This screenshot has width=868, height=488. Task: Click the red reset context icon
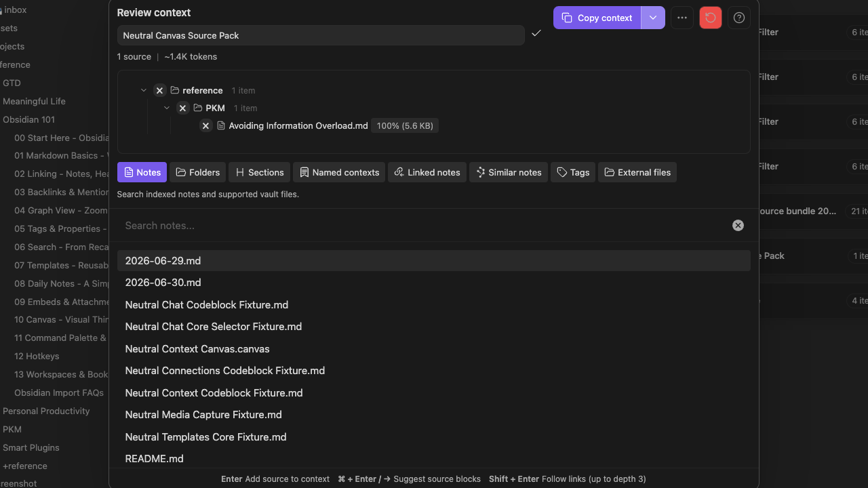point(711,18)
